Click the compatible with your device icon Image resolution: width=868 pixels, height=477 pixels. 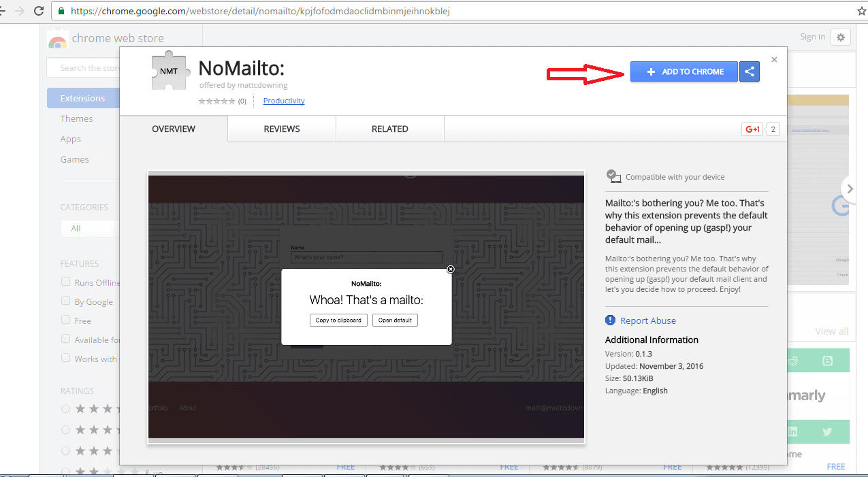click(613, 176)
